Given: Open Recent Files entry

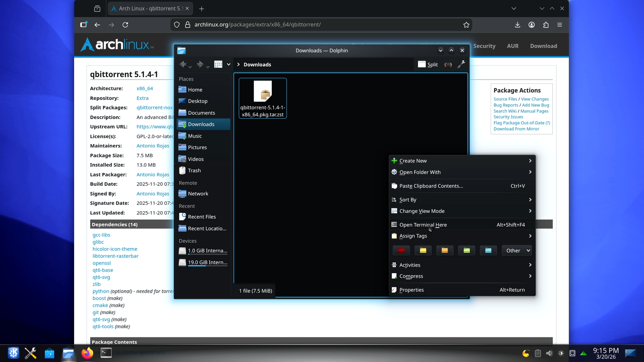Looking at the screenshot, I should (204, 217).
